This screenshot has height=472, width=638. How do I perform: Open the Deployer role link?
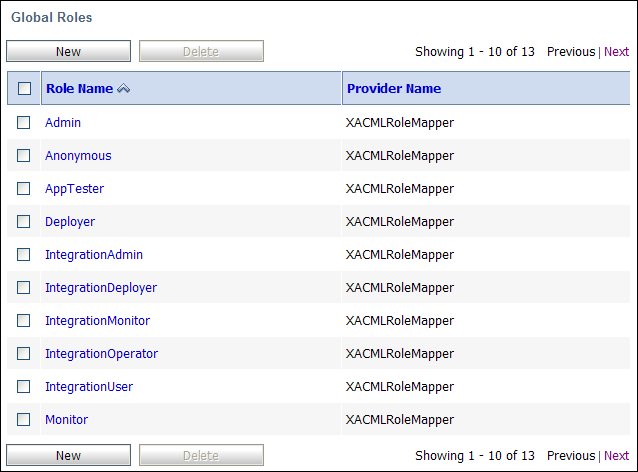pyautogui.click(x=70, y=221)
